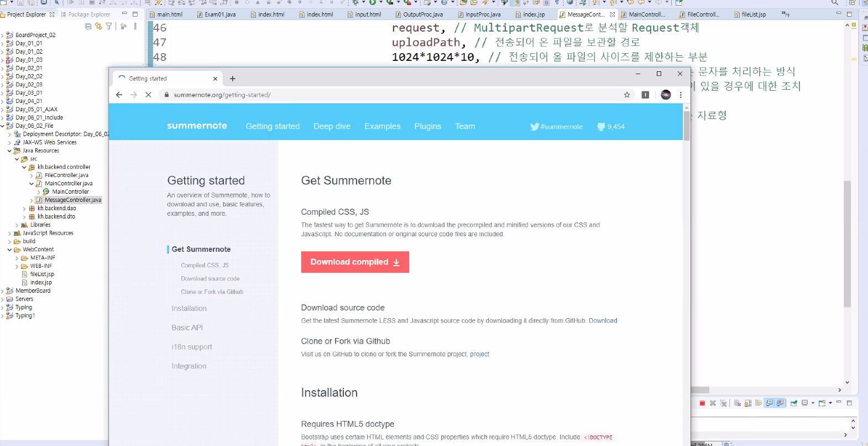Pin the Eclipse console view

(794, 403)
